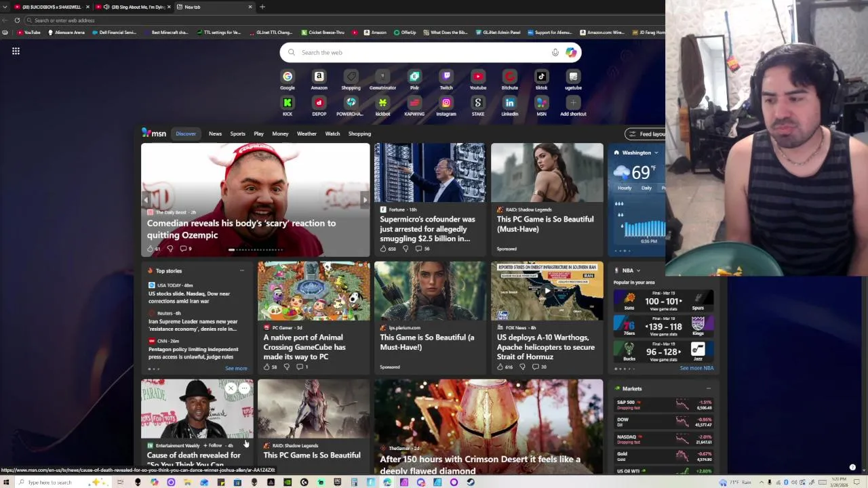Open the DEPOP shortcut tile
Image resolution: width=868 pixels, height=488 pixels.
click(319, 106)
